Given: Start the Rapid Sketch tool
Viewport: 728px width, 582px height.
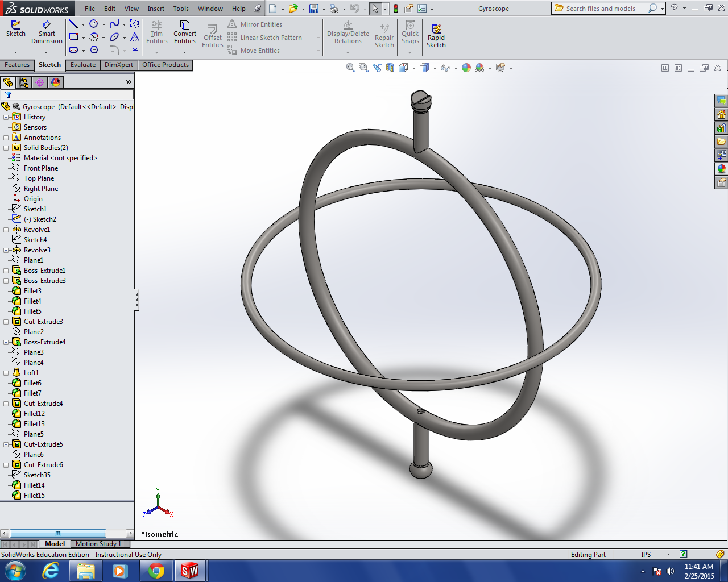Looking at the screenshot, I should pyautogui.click(x=436, y=36).
